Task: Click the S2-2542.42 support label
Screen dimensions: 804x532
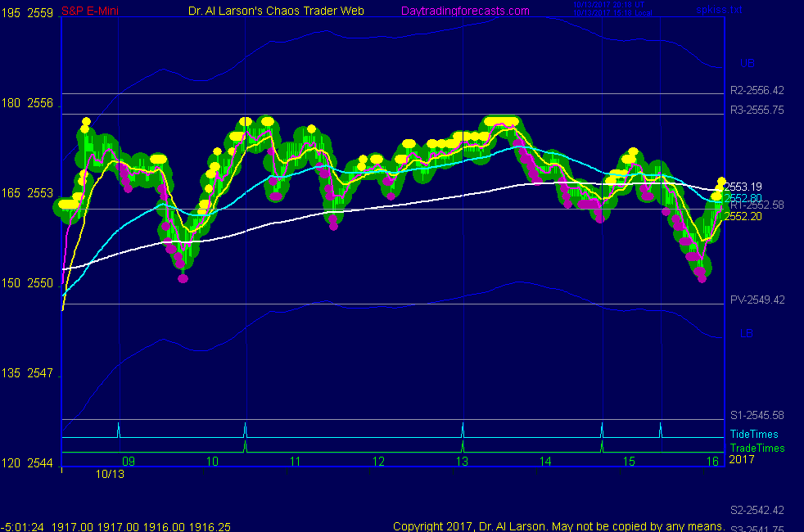Action: pyautogui.click(x=757, y=510)
